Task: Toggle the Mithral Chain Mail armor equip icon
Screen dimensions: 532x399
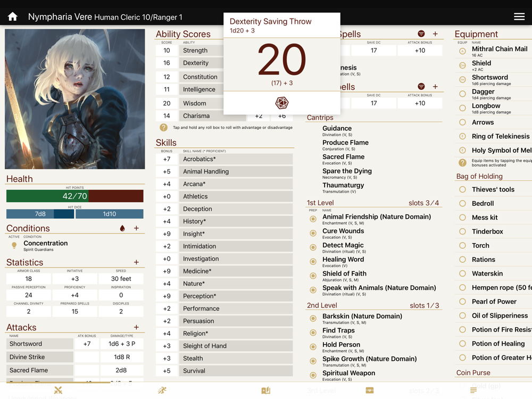Action: click(x=462, y=51)
